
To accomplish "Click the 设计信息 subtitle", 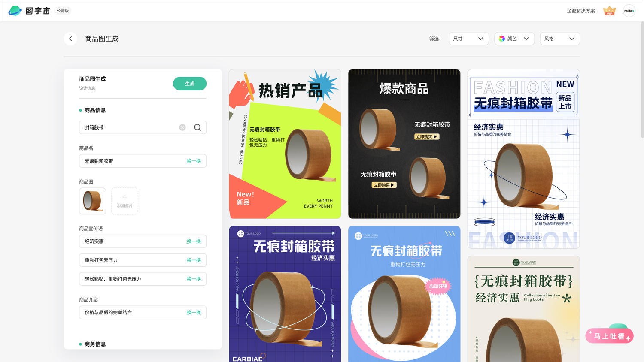I will [87, 88].
